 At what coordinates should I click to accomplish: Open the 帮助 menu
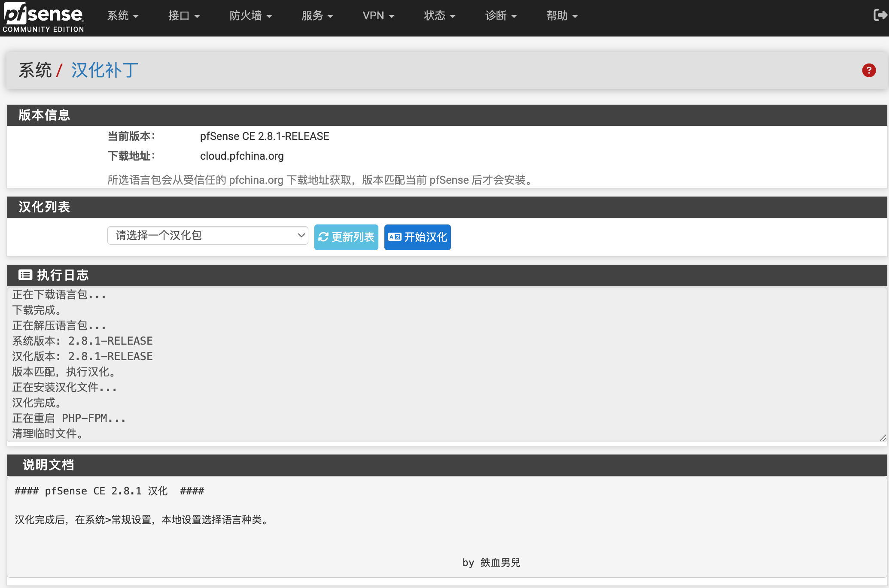562,16
